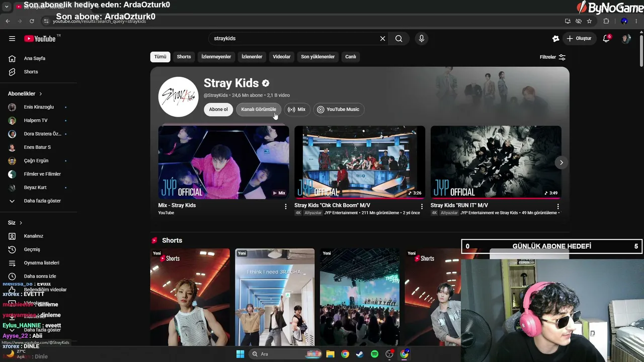Open the Chrome extensions puzzle icon
Viewport: 644px width, 362px height.
[x=606, y=21]
